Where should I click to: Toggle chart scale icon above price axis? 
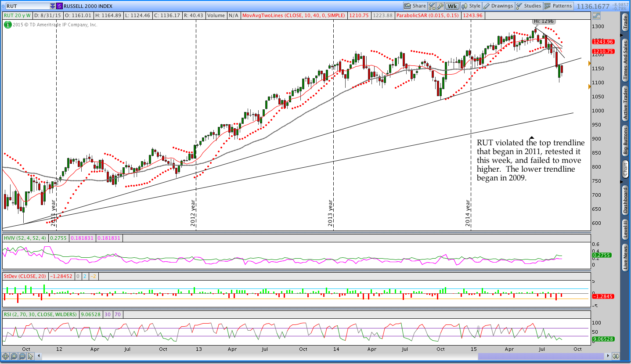[x=596, y=15]
